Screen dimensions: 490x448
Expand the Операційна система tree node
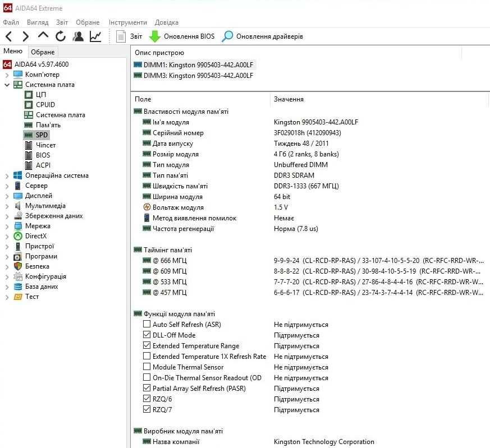[x=7, y=176]
